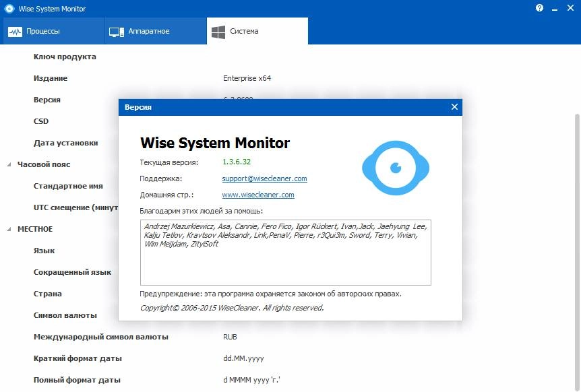Image resolution: width=581 pixels, height=392 pixels.
Task: Close the main Wise System Monitor window
Action: pyautogui.click(x=571, y=8)
